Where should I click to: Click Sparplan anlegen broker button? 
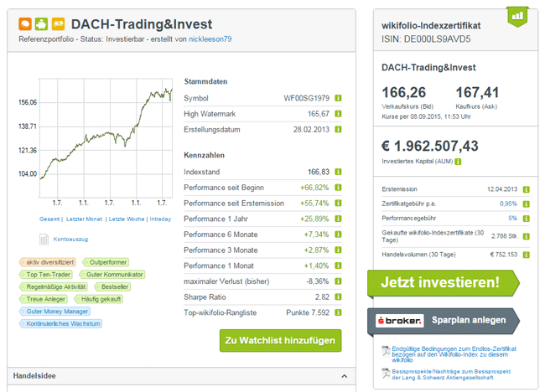(444, 321)
